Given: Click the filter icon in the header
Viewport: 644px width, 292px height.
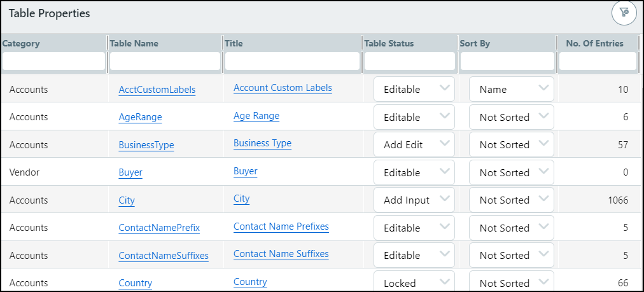Looking at the screenshot, I should coord(624,13).
